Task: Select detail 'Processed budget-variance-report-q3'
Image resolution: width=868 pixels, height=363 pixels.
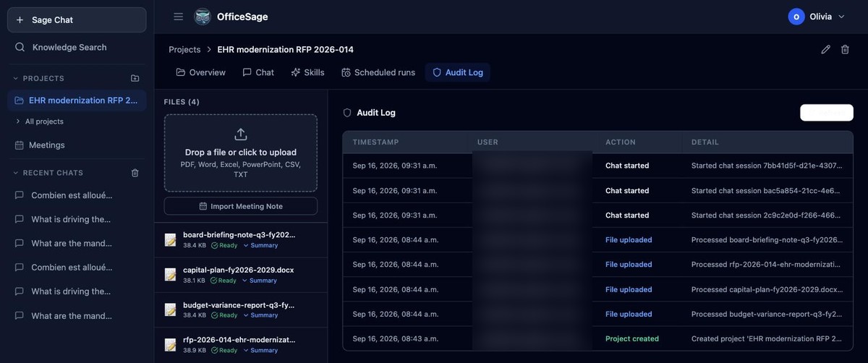Action: tap(767, 315)
